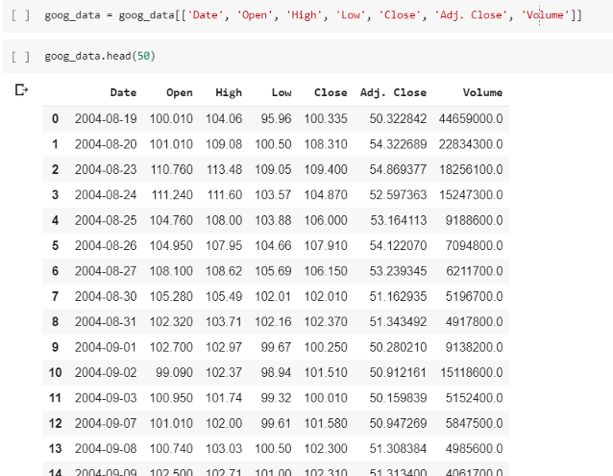Click row index 10 in the table
This screenshot has width=613, height=476.
tap(55, 372)
